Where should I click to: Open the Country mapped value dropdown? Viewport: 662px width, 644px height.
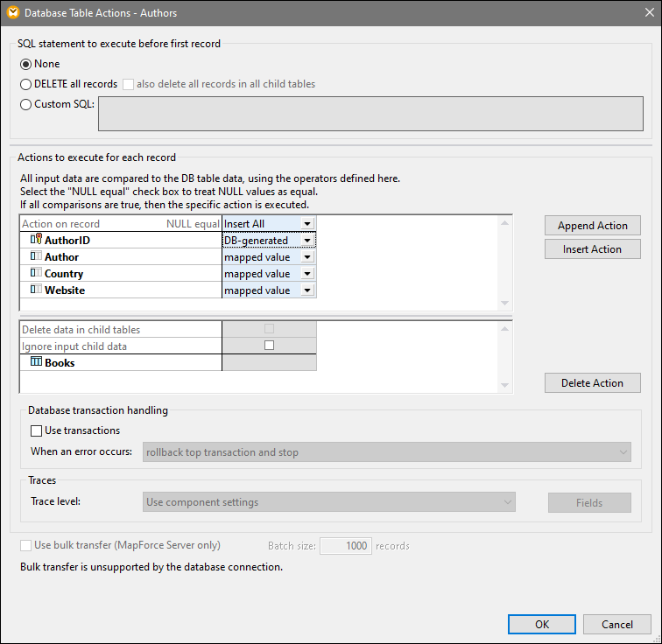click(306, 274)
